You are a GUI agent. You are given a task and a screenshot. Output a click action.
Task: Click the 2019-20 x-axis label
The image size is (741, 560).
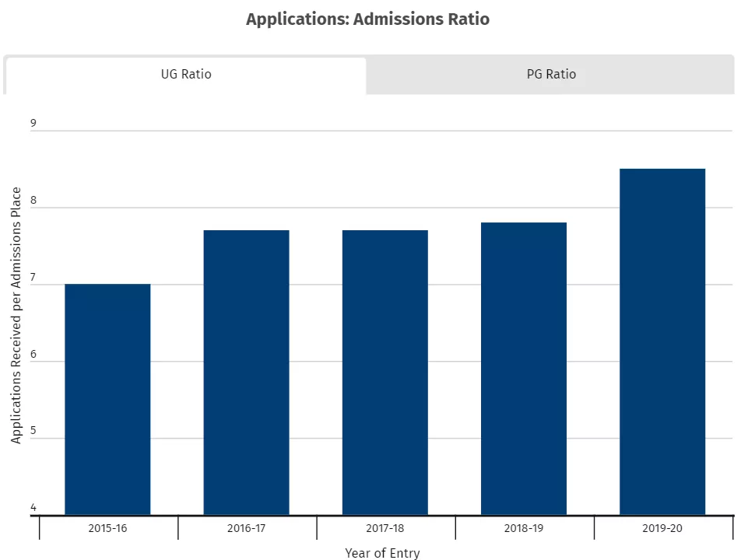(x=662, y=529)
